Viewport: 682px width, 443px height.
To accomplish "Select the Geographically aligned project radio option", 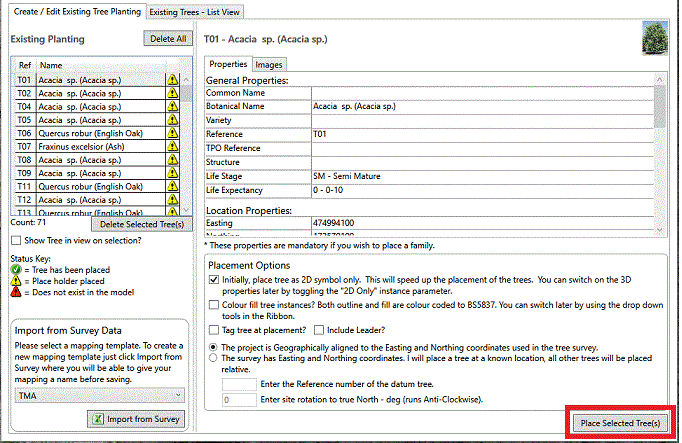I will tap(213, 347).
